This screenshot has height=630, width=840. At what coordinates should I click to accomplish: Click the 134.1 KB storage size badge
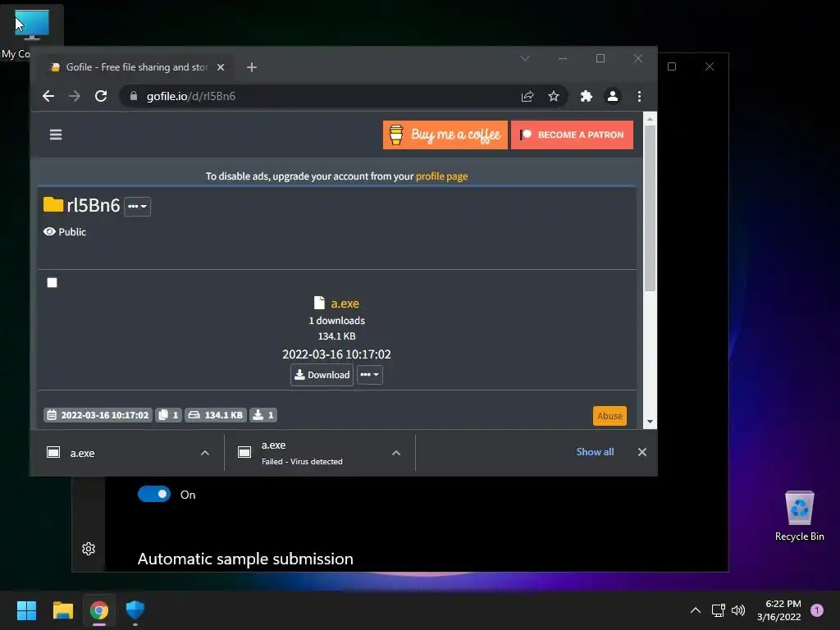pyautogui.click(x=216, y=415)
